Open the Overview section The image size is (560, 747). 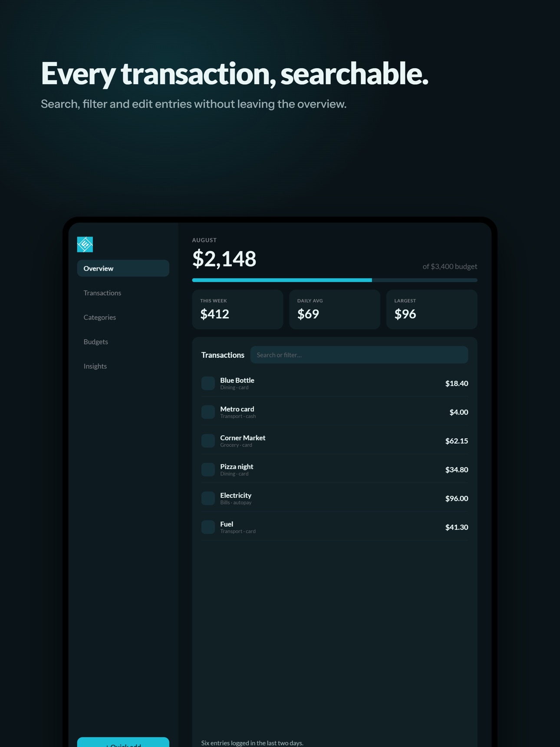(x=123, y=268)
